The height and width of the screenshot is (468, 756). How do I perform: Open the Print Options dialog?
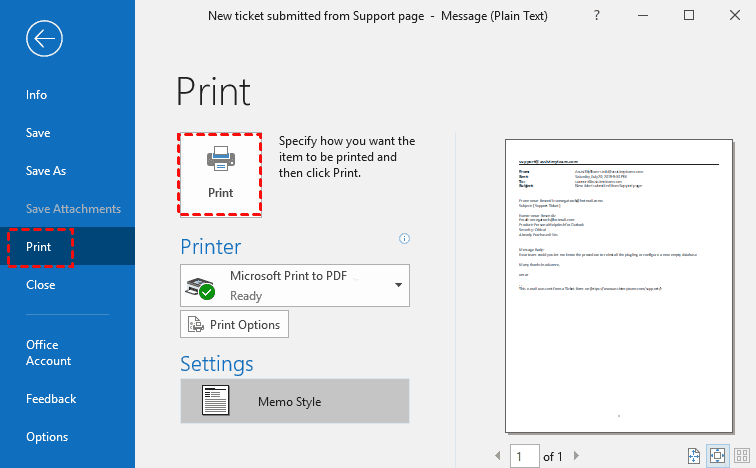(x=235, y=324)
